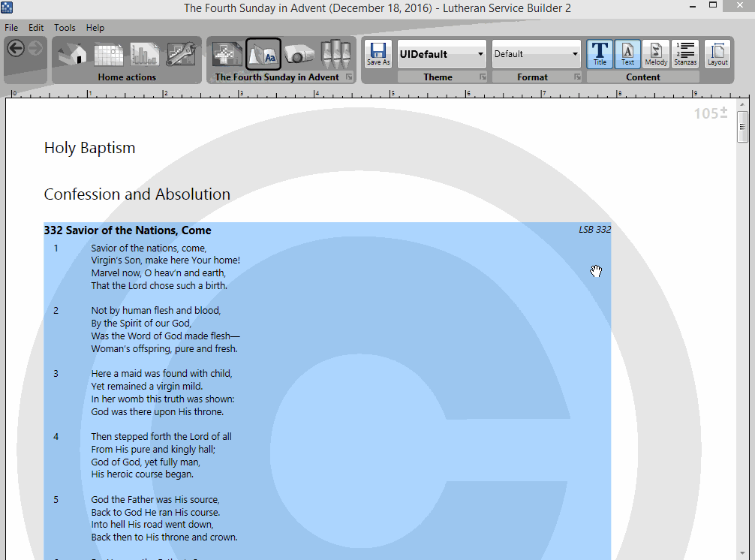755x560 pixels.
Task: Click the 'LSB 332' hymn reference
Action: coord(594,230)
